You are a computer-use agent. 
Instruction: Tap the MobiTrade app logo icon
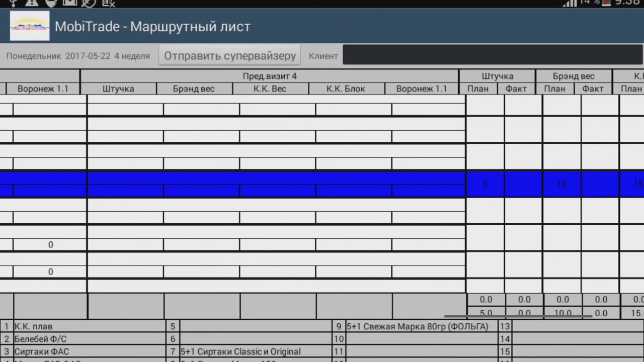pyautogui.click(x=30, y=26)
